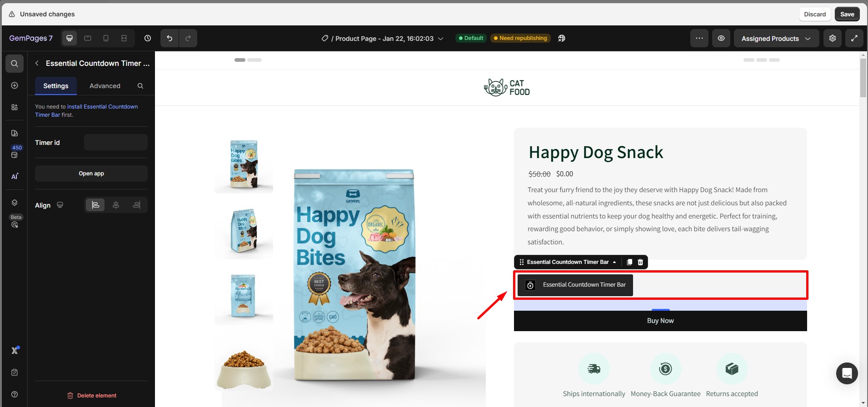
Task: Select align left option
Action: (95, 205)
